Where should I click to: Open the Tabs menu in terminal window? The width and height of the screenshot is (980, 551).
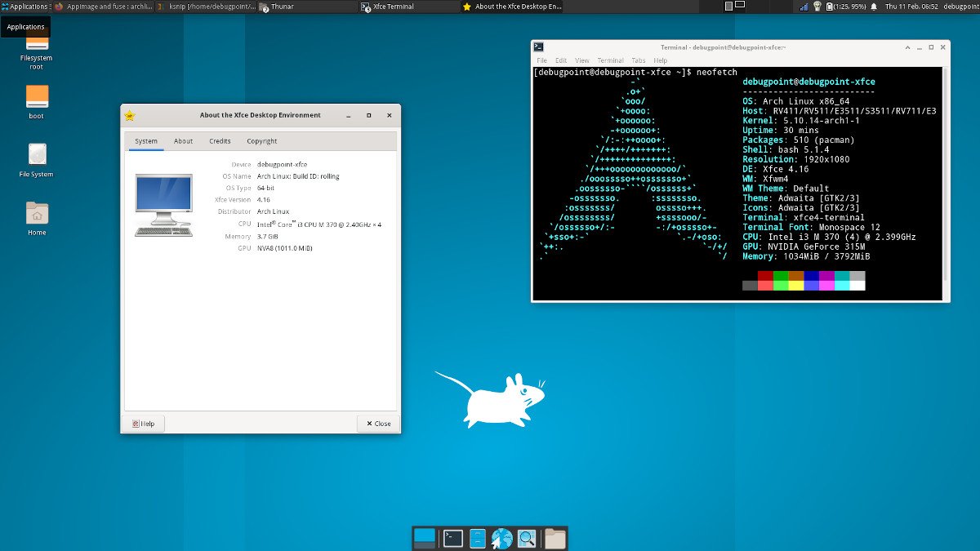(x=639, y=60)
